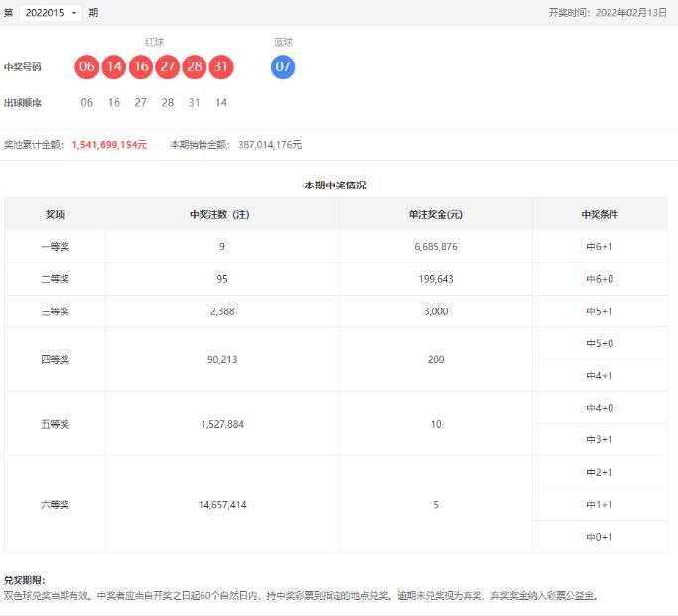Click the 兑奖期限 heading
The image size is (678, 616).
(24, 580)
